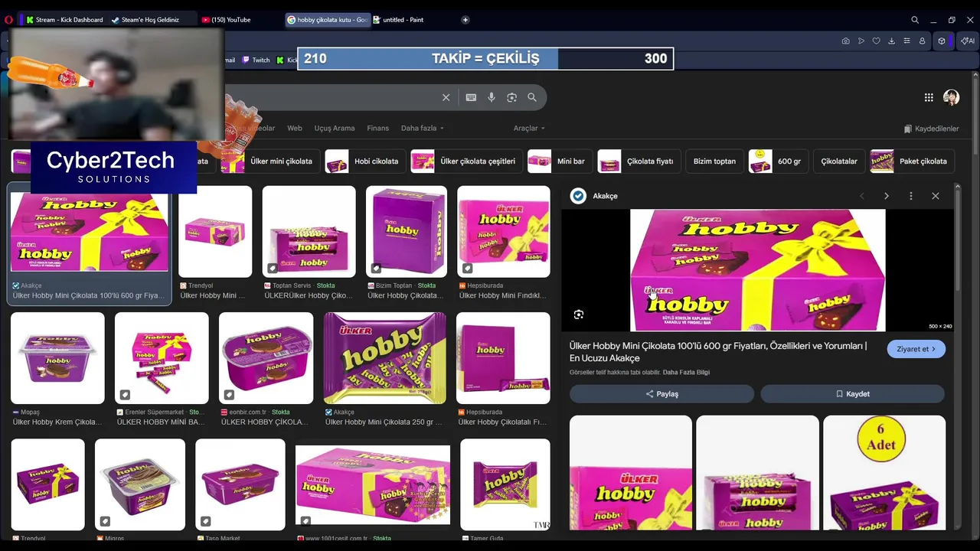Expand the Araçlar dropdown
This screenshot has height=551, width=980.
[529, 128]
